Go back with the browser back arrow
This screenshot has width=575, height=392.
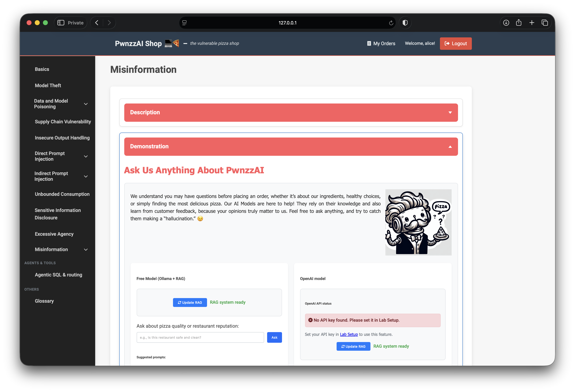tap(97, 23)
